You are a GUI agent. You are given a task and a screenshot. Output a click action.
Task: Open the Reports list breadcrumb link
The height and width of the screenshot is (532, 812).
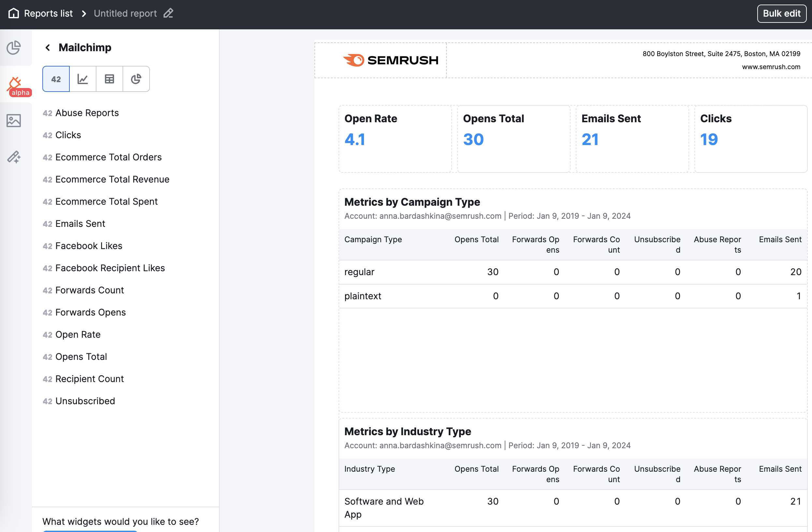pos(48,13)
